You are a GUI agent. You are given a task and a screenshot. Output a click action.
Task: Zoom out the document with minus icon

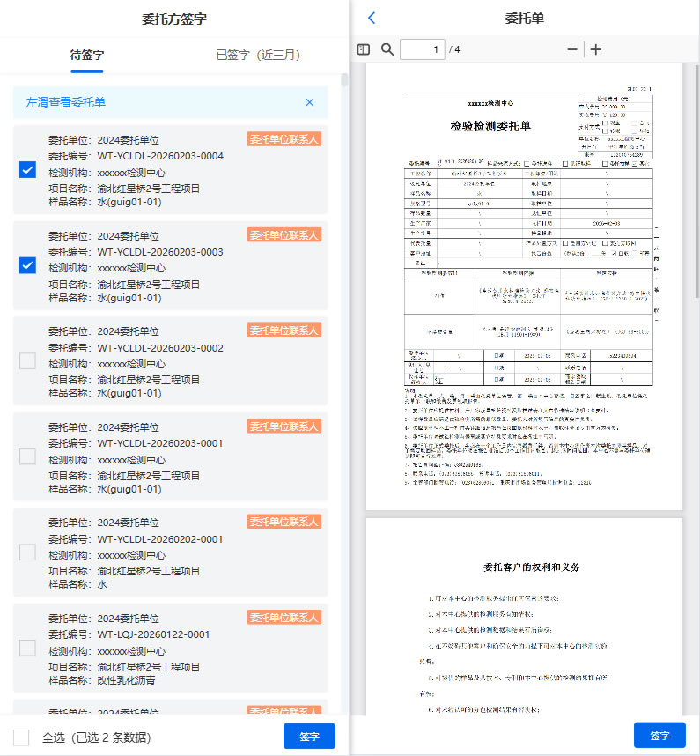pyautogui.click(x=572, y=49)
